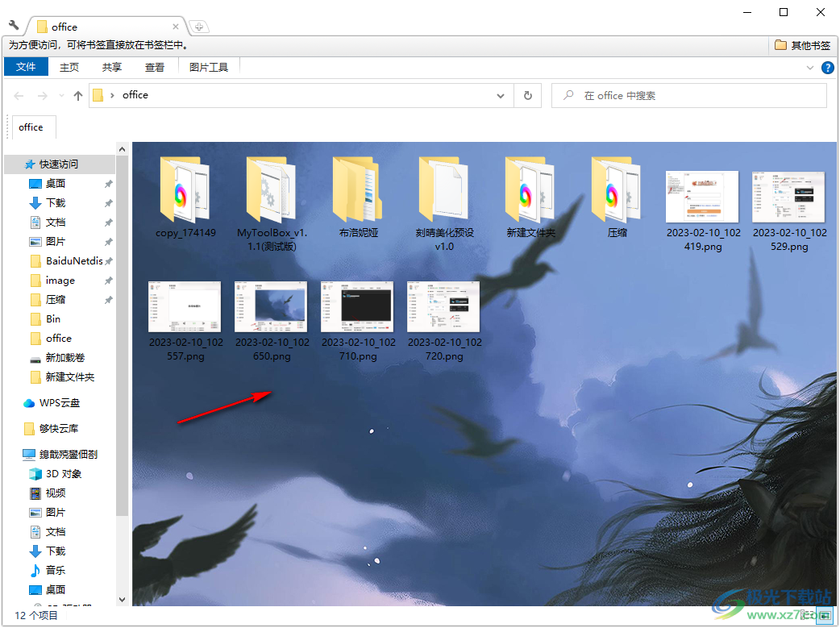Viewport: 840px width, 628px height.
Task: Open the 其他书签 bookmarks folder
Action: [802, 45]
